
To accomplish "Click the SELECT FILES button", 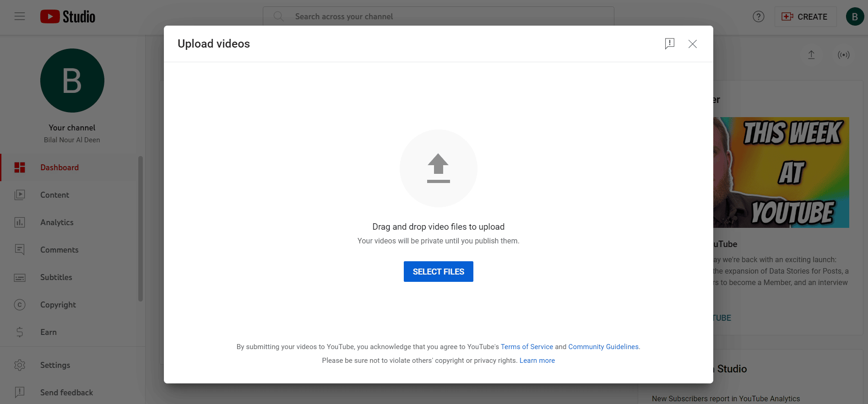I will click(439, 272).
